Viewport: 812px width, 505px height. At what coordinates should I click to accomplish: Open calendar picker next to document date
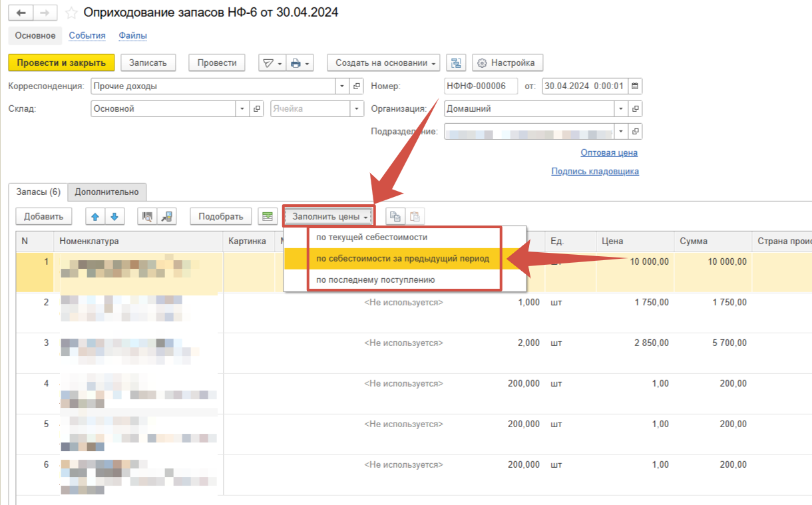634,86
